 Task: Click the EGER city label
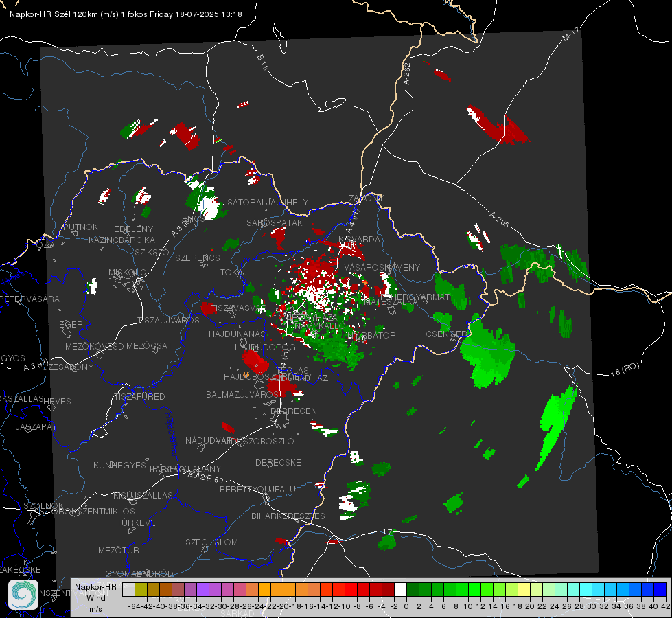[71, 325]
